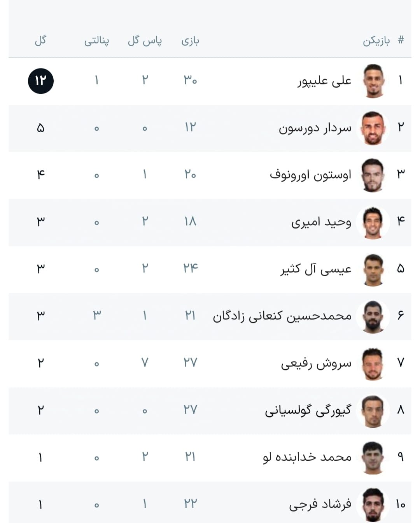The width and height of the screenshot is (420, 523).
Task: Open محمدحسین کنعانی زادگان photo
Action: pos(373,316)
